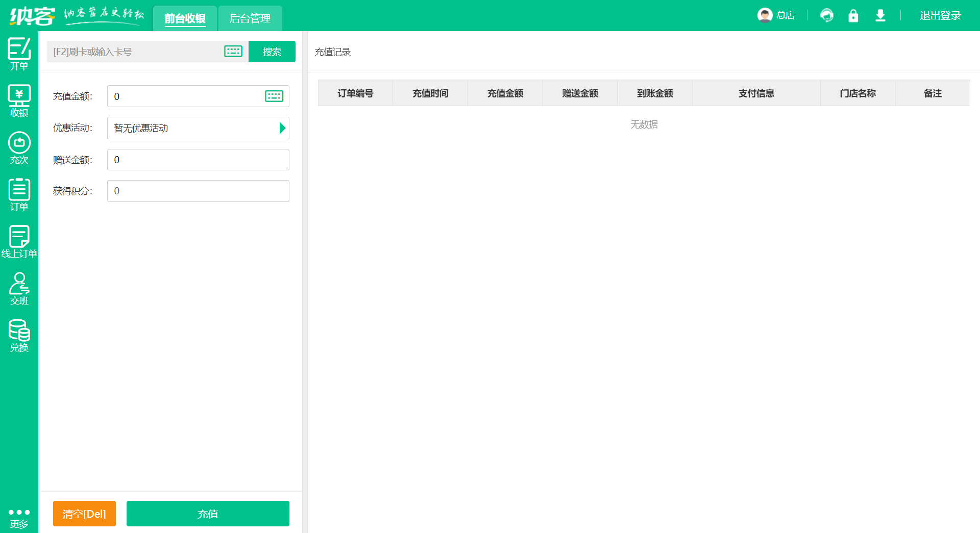The image size is (980, 533).
Task: Switch to the 前台收银 tab
Action: (x=185, y=18)
